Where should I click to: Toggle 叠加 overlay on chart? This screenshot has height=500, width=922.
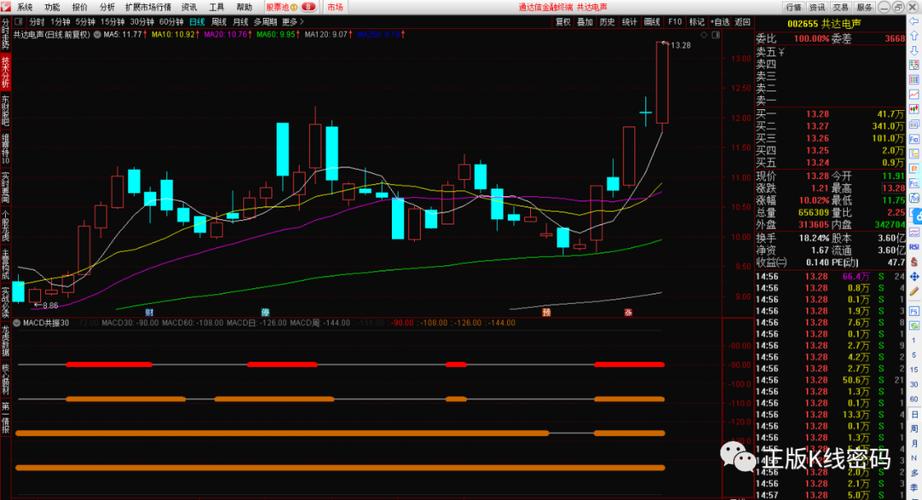[x=585, y=21]
